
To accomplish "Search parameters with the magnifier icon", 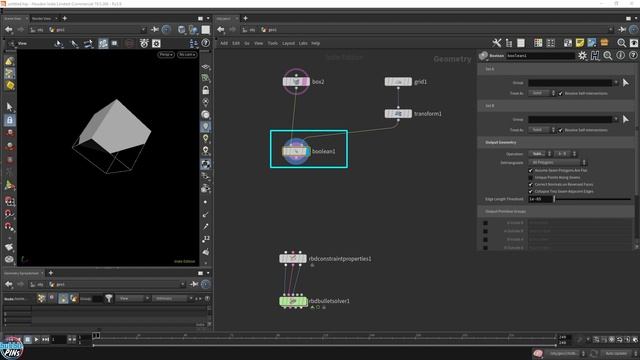I will coord(608,56).
